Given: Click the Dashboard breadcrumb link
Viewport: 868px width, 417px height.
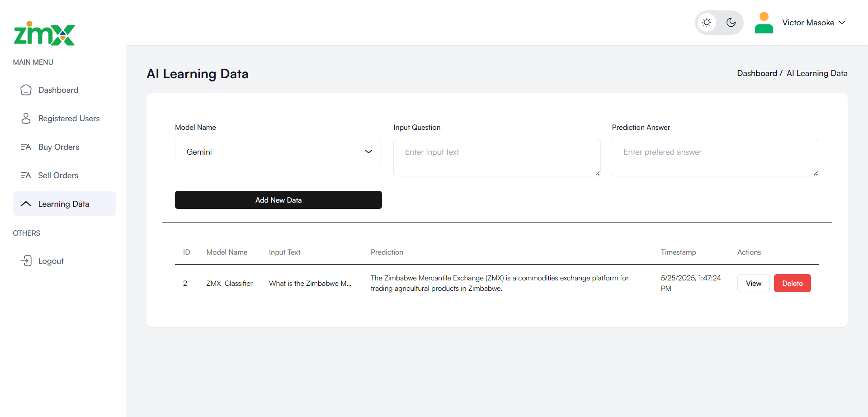Looking at the screenshot, I should 757,73.
